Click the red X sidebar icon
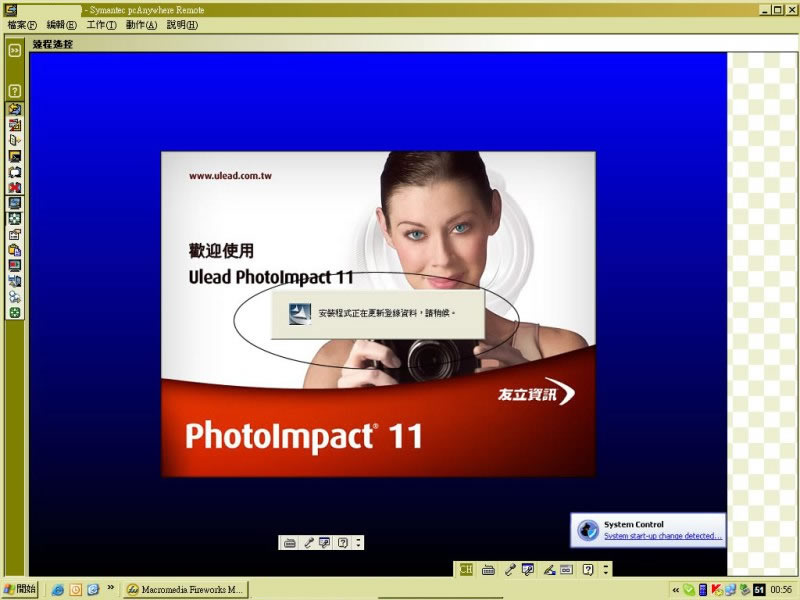The image size is (800, 600). [x=15, y=187]
